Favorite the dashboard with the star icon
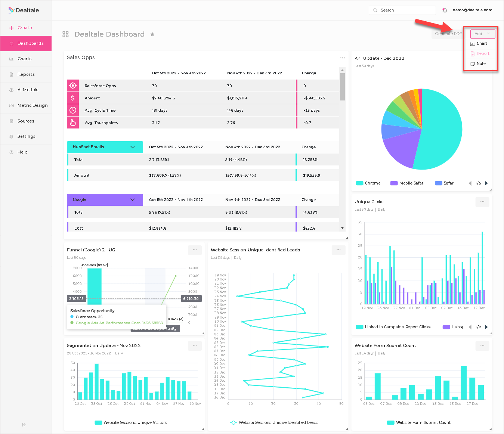This screenshot has width=504, height=434. click(152, 34)
